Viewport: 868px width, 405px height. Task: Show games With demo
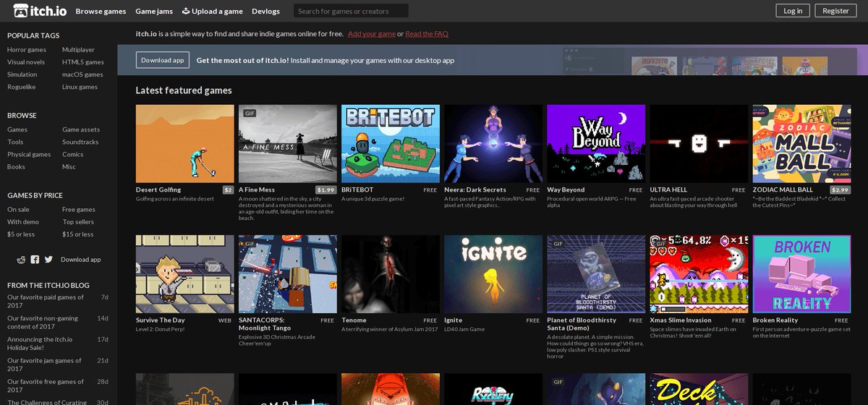[23, 222]
